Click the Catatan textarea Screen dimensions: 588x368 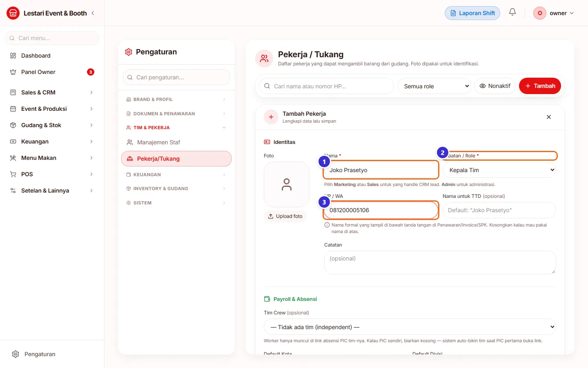tap(440, 263)
